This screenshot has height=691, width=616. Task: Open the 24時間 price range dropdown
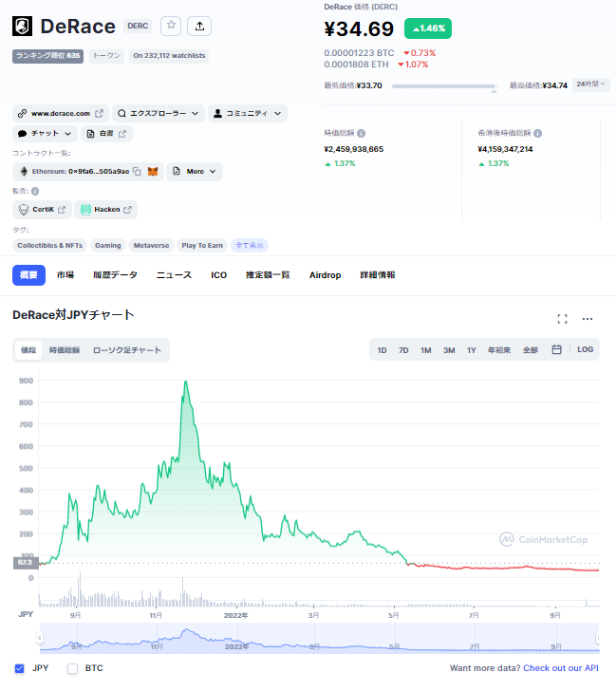tap(591, 84)
